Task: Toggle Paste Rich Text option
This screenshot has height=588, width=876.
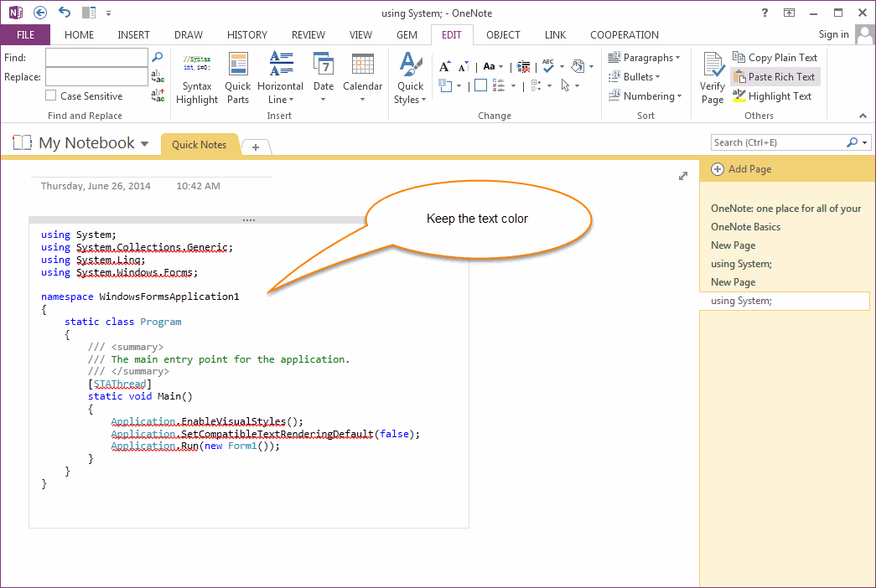Action: click(774, 76)
